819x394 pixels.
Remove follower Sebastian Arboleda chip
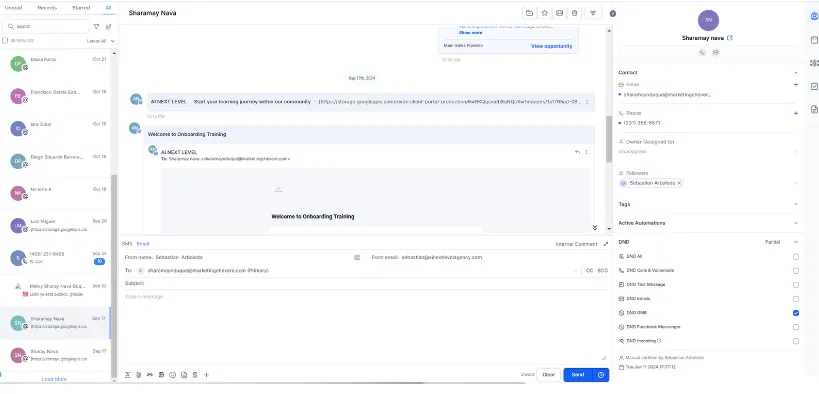pos(679,183)
